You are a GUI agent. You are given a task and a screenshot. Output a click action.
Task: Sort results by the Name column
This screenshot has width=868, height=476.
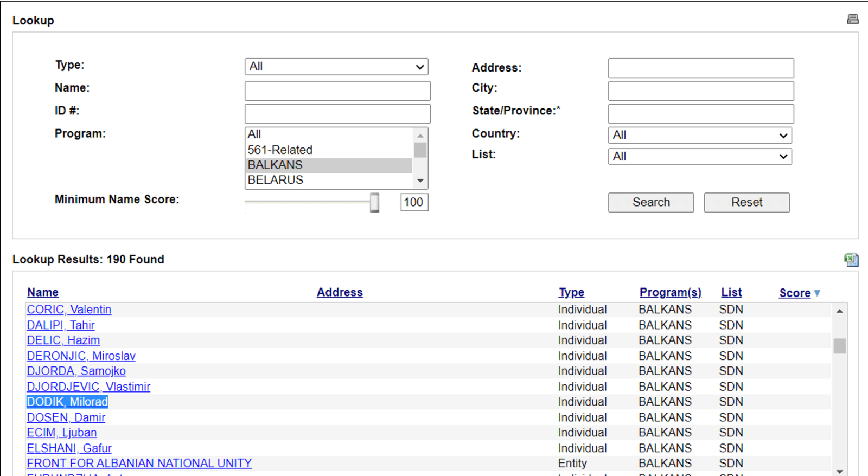[43, 293]
